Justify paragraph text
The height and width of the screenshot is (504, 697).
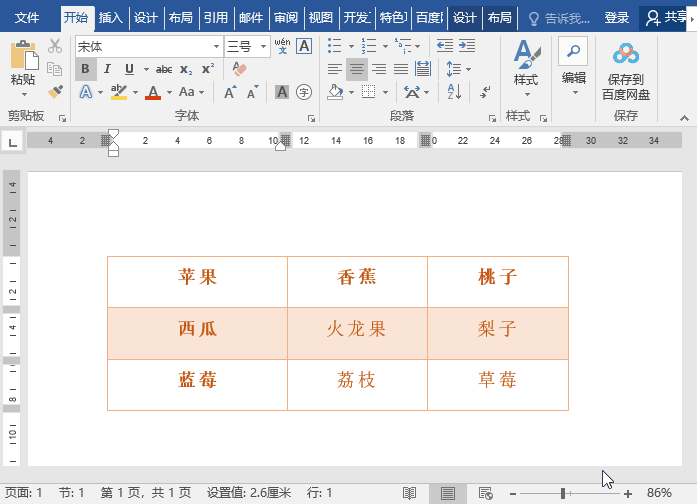pyautogui.click(x=401, y=69)
